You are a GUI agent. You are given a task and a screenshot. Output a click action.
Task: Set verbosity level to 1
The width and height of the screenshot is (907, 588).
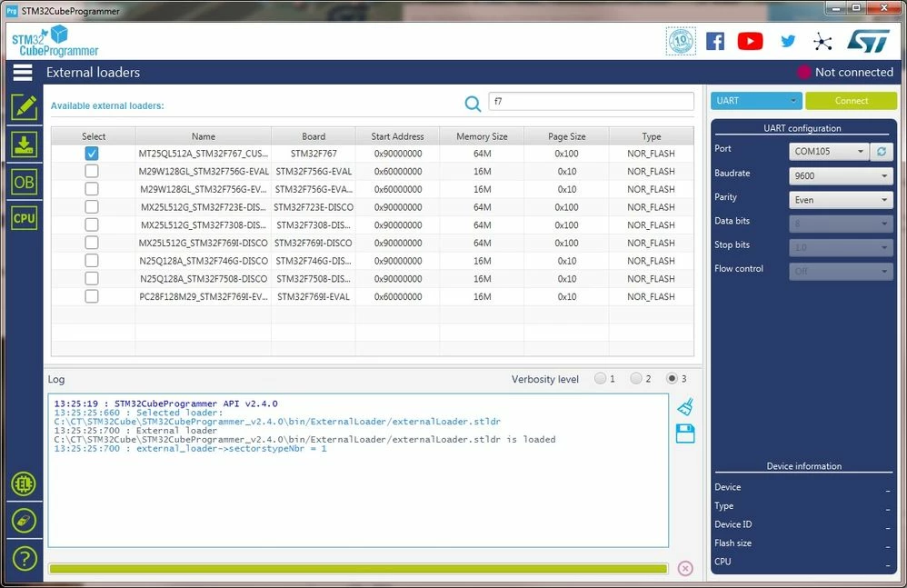coord(601,379)
